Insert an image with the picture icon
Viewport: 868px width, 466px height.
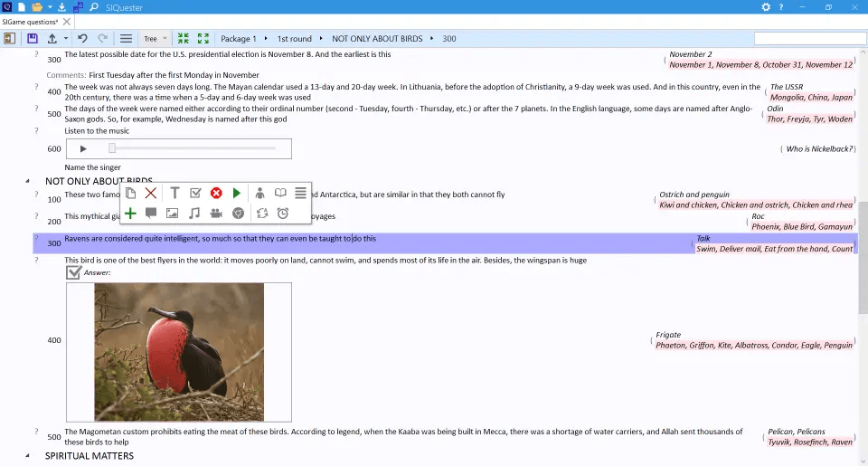(172, 214)
